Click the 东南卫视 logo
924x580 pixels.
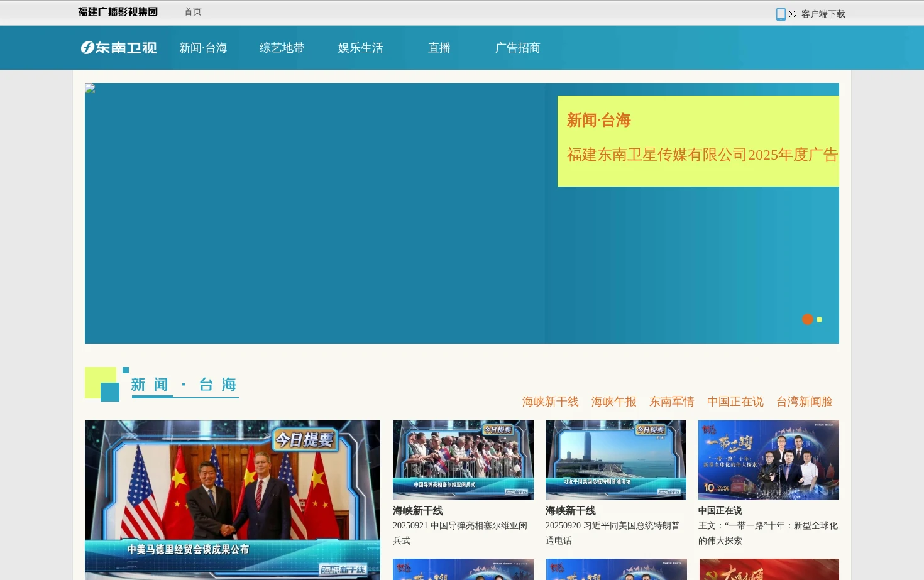[119, 48]
